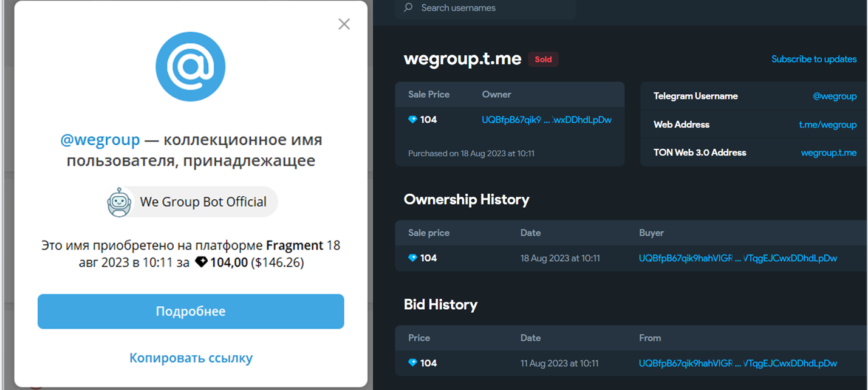The image size is (868, 390).
Task: Click the blue @ username logo
Action: point(190,66)
